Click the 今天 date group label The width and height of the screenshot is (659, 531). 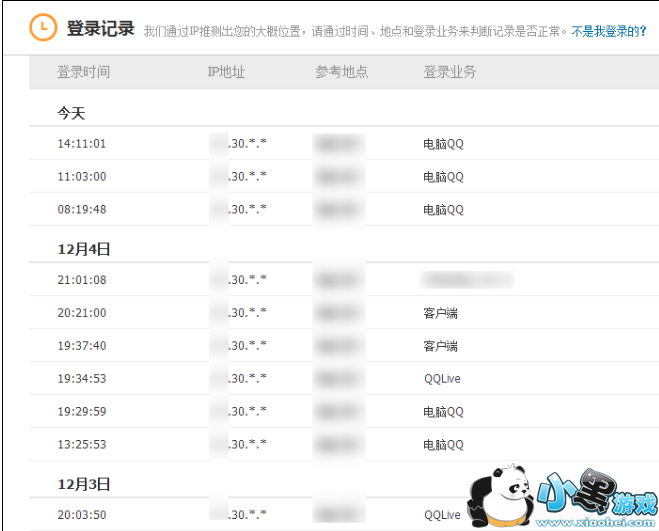tap(71, 113)
